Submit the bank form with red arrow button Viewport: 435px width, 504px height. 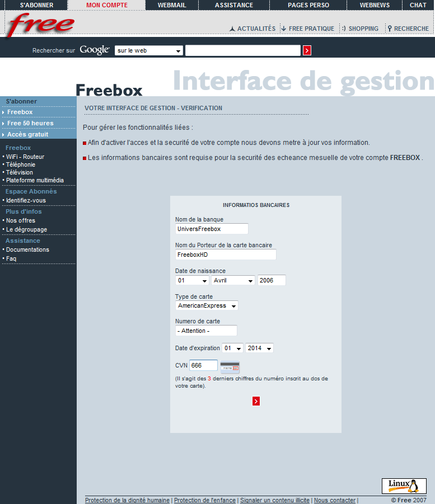[x=256, y=401]
